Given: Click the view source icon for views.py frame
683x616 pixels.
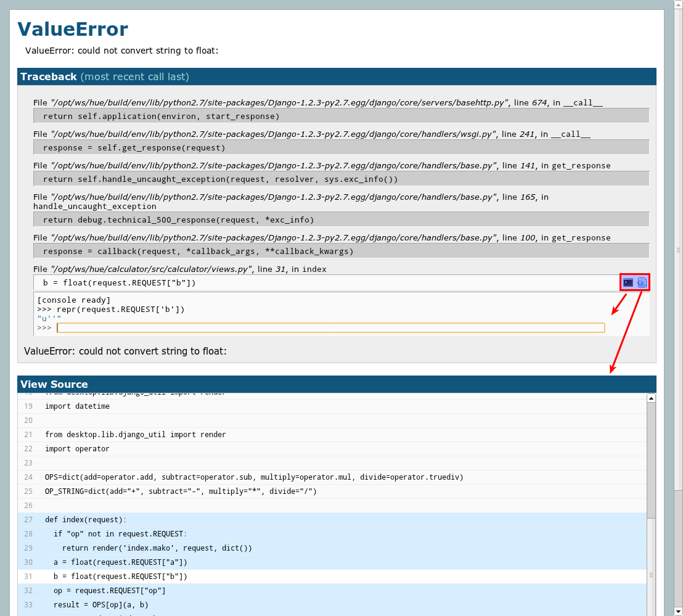Looking at the screenshot, I should pos(642,282).
